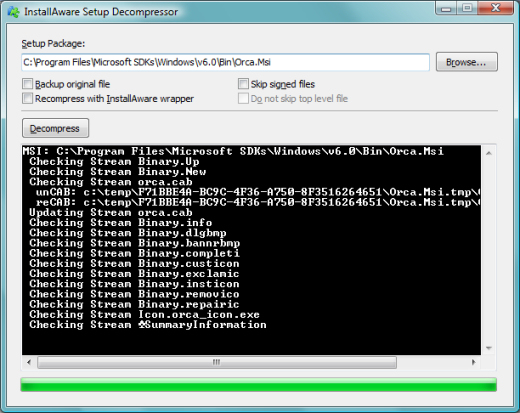Click the "MSI: C:\Program Files" log line
This screenshot has height=413, width=520.
[x=233, y=151]
